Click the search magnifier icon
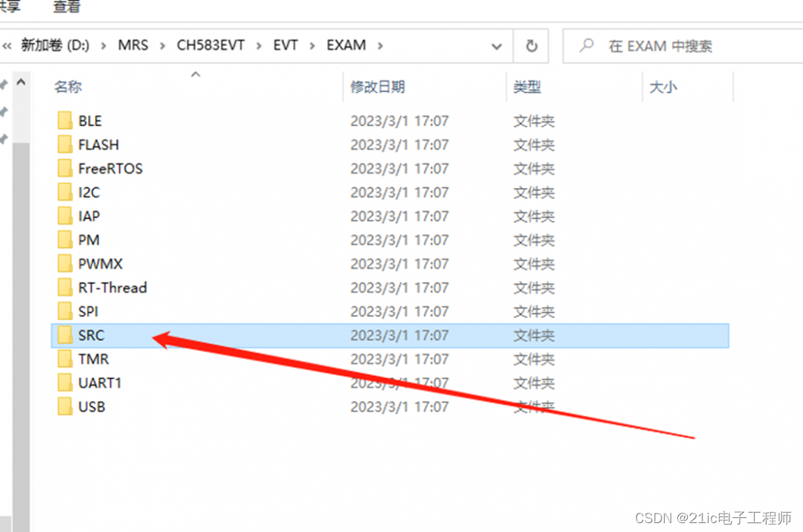This screenshot has width=803, height=532. coord(587,45)
